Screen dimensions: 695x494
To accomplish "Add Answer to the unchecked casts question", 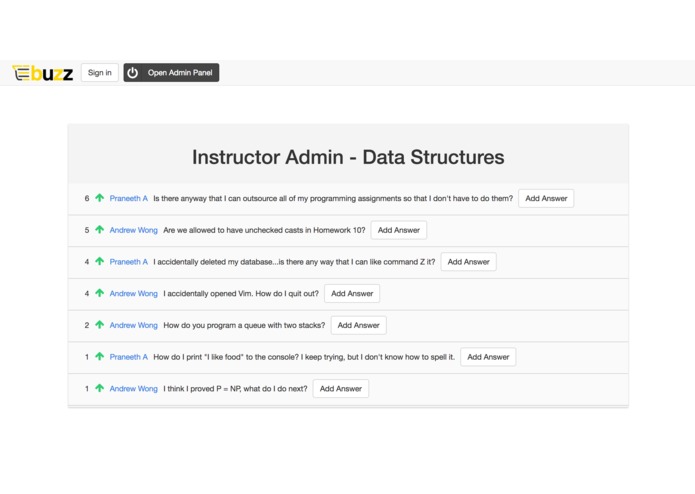I will pyautogui.click(x=398, y=230).
